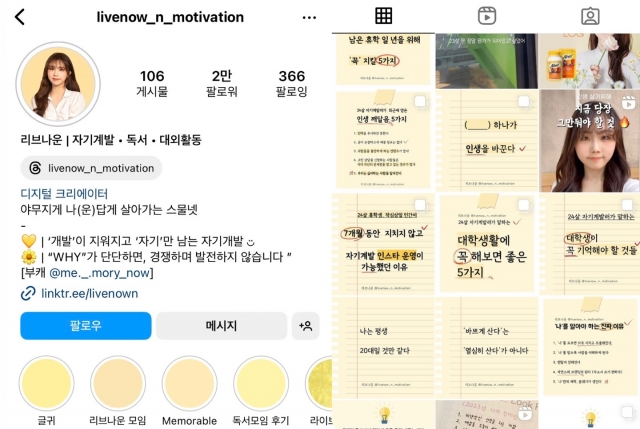Click the 메시지 button
This screenshot has width=640, height=429.
[221, 326]
